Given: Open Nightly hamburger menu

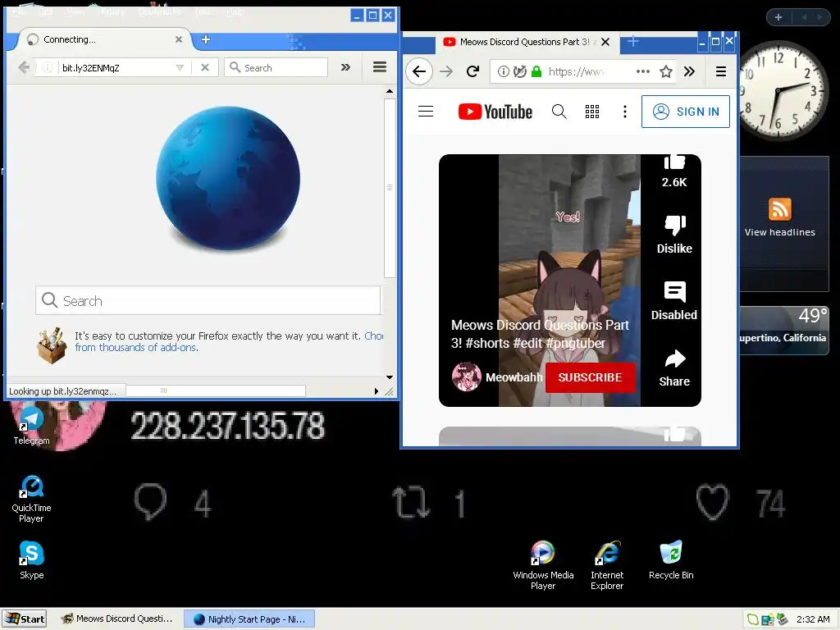Looking at the screenshot, I should (x=380, y=67).
